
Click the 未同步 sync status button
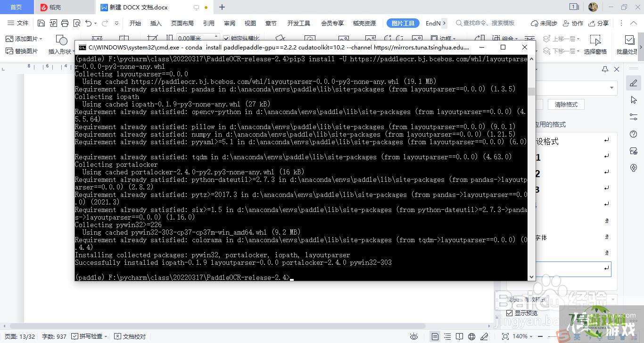tap(544, 23)
